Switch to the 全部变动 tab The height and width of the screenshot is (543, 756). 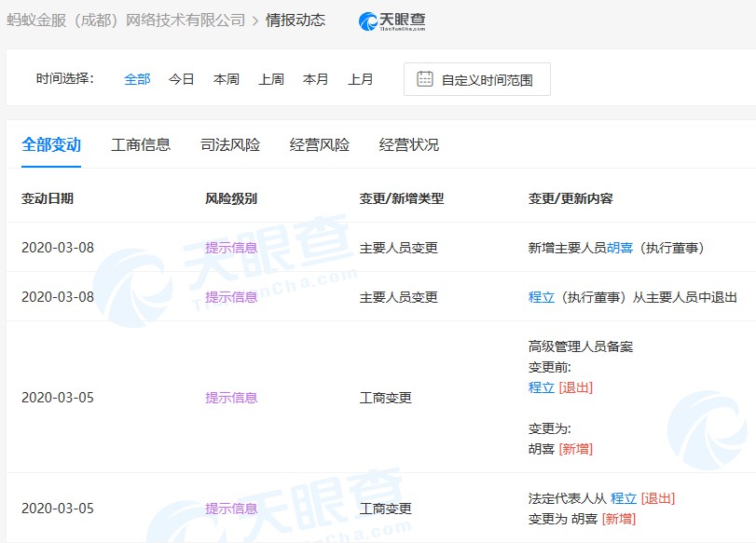point(51,144)
